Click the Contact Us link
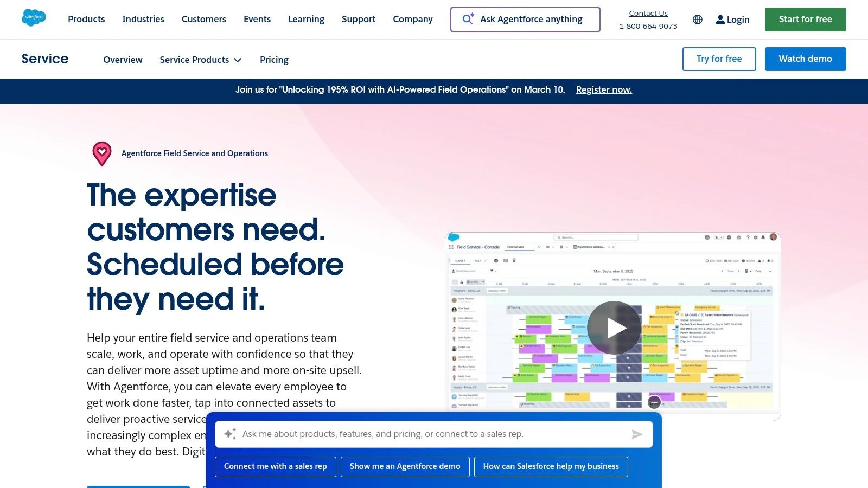This screenshot has height=488, width=868. point(648,13)
